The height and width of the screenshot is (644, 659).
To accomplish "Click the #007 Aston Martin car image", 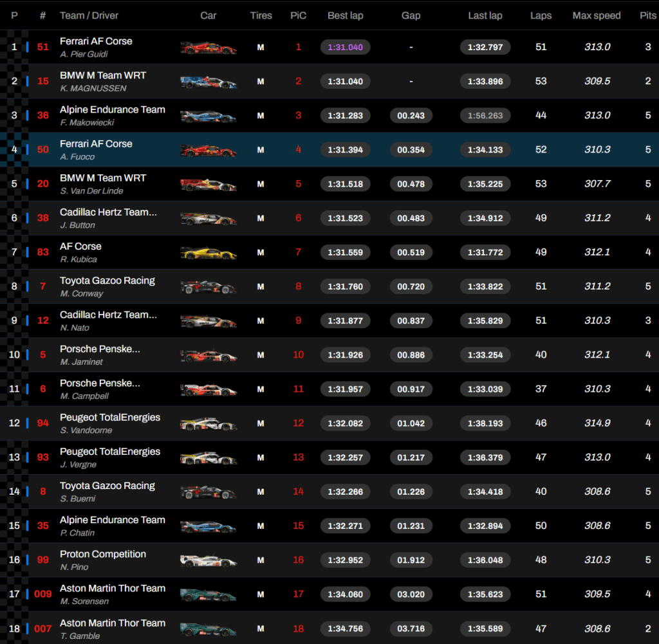I will coord(209,629).
